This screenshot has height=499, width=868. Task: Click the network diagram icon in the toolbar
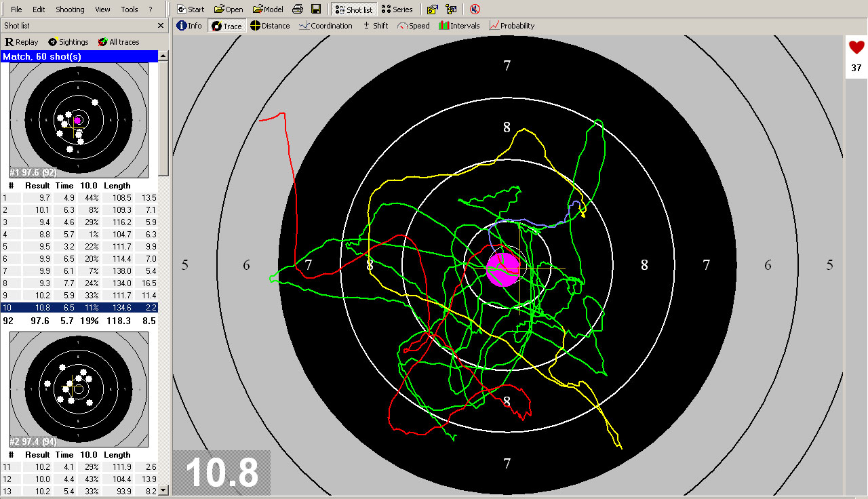click(451, 9)
